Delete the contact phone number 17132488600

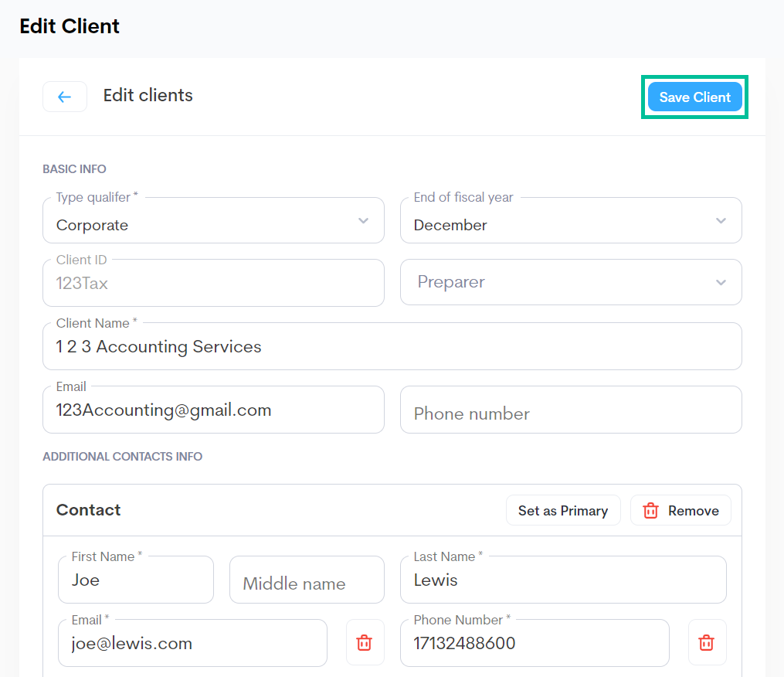pos(707,642)
